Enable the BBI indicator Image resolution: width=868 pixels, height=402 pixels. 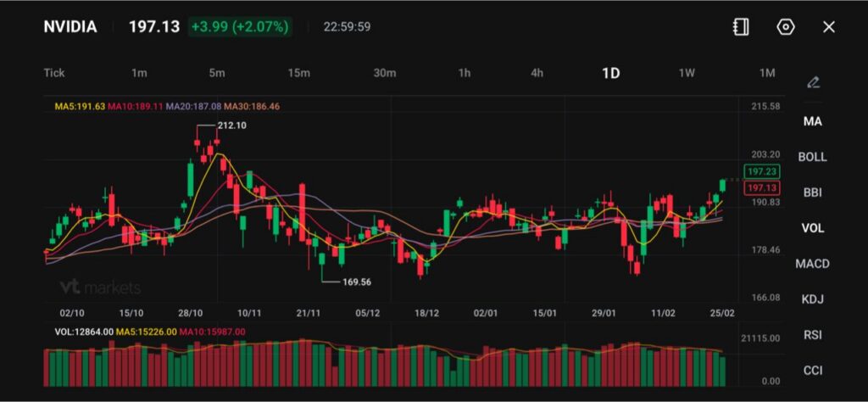tap(812, 193)
